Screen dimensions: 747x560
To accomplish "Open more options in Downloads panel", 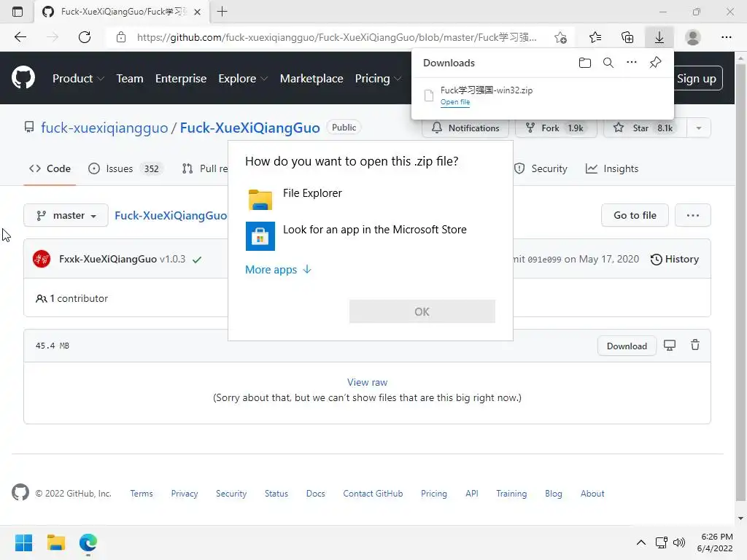I will coord(631,63).
